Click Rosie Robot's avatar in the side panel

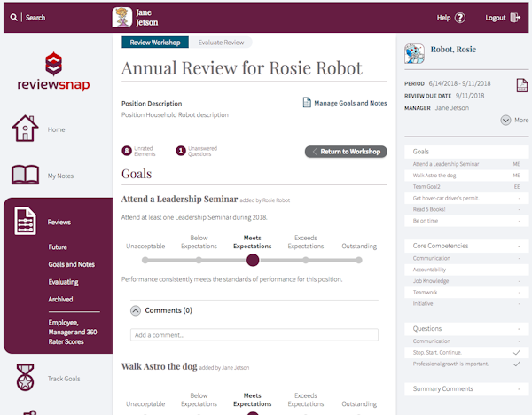[414, 53]
